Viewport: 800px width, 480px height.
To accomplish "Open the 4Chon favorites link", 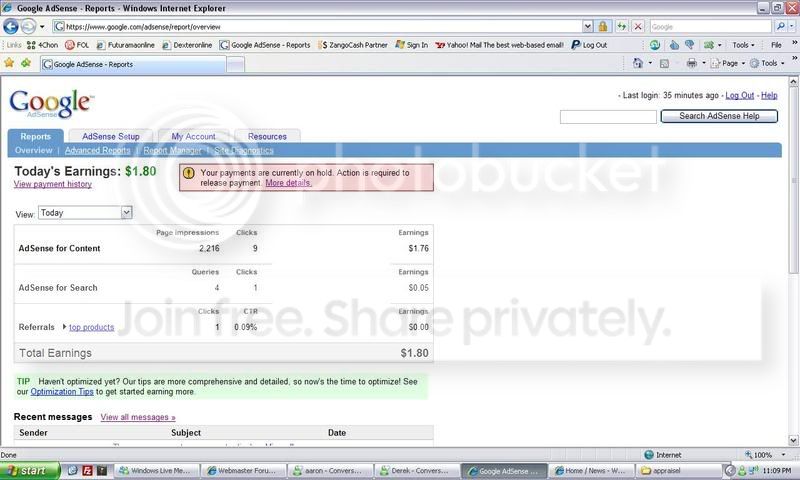I will coord(42,45).
